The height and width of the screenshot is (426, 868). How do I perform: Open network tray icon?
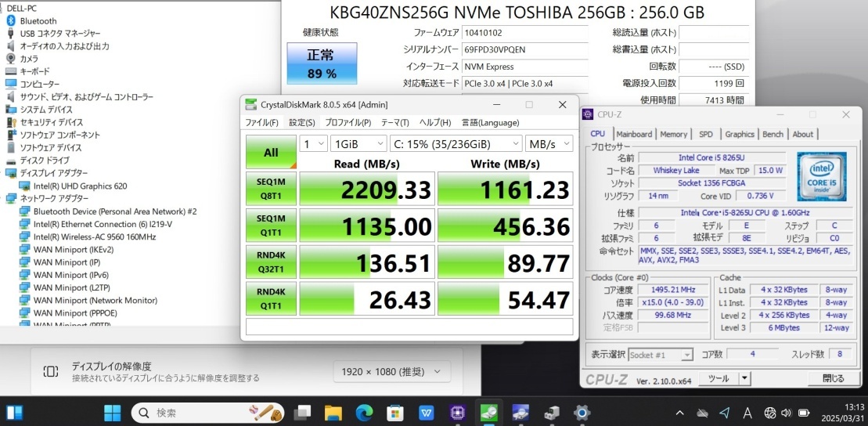(770, 413)
